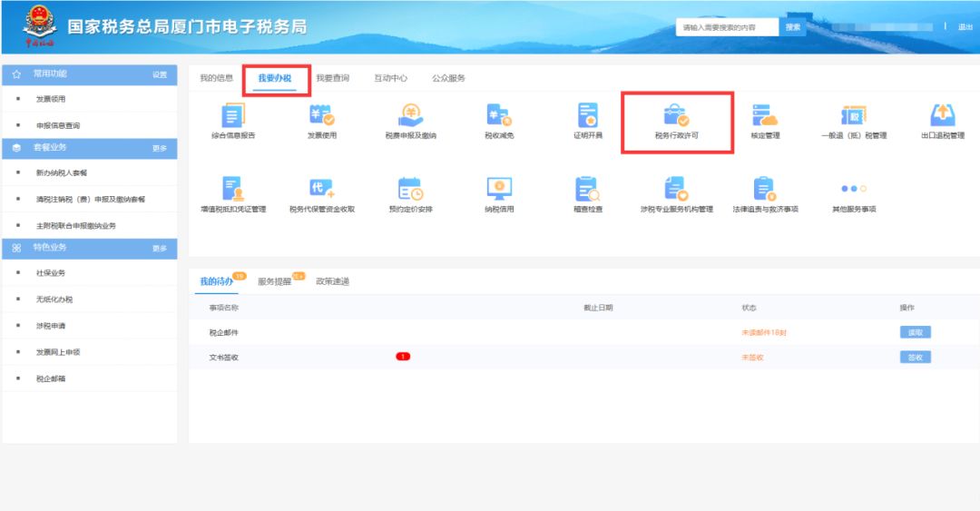980x511 pixels.
Task: Click the star icon beside 常用功能
Action: point(17,74)
